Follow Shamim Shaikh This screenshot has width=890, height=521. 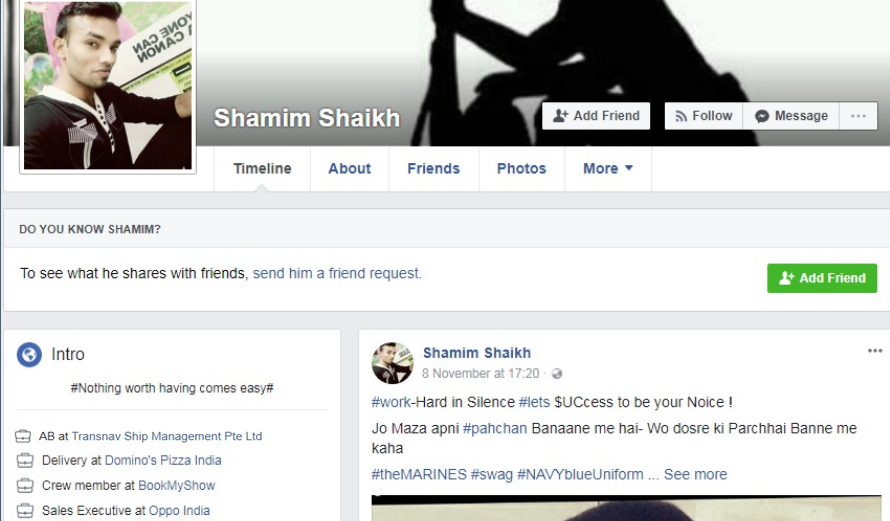[x=704, y=116]
